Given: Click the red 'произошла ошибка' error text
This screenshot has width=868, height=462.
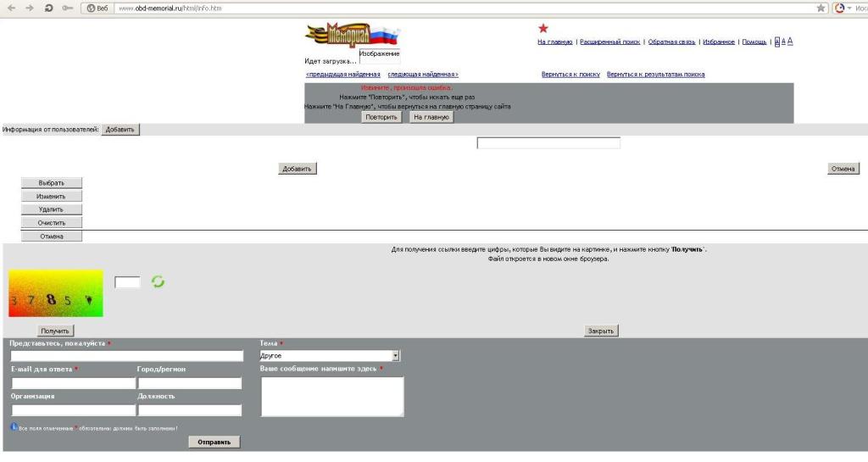Looking at the screenshot, I should pos(407,87).
